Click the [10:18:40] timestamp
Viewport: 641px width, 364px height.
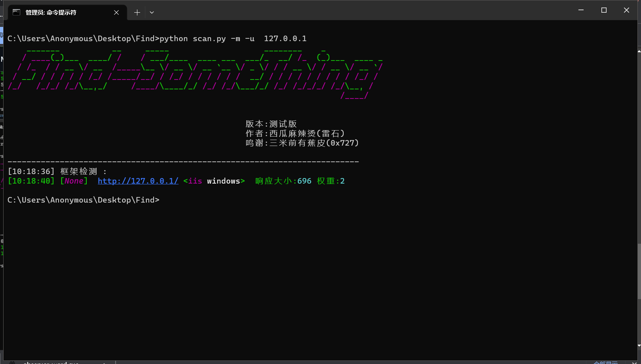click(31, 181)
